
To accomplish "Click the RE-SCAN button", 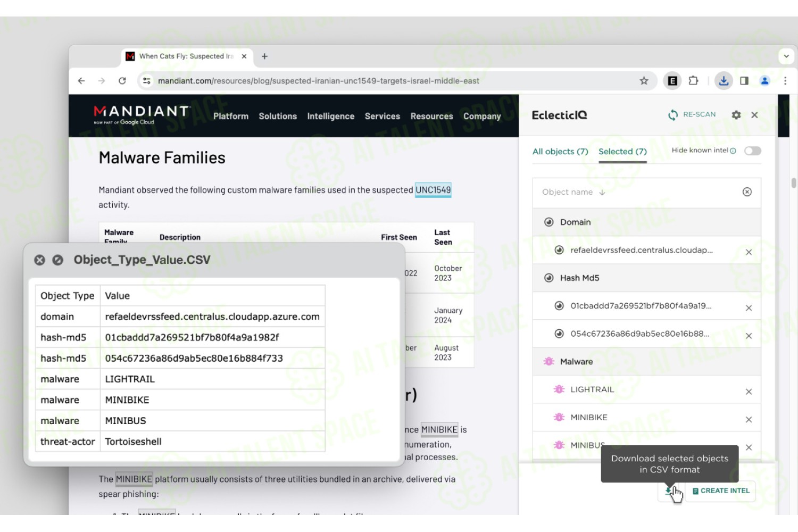I will coord(692,115).
